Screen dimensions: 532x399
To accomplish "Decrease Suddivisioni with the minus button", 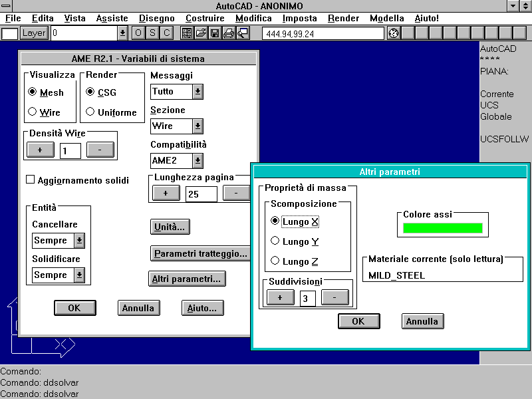I will tap(335, 297).
